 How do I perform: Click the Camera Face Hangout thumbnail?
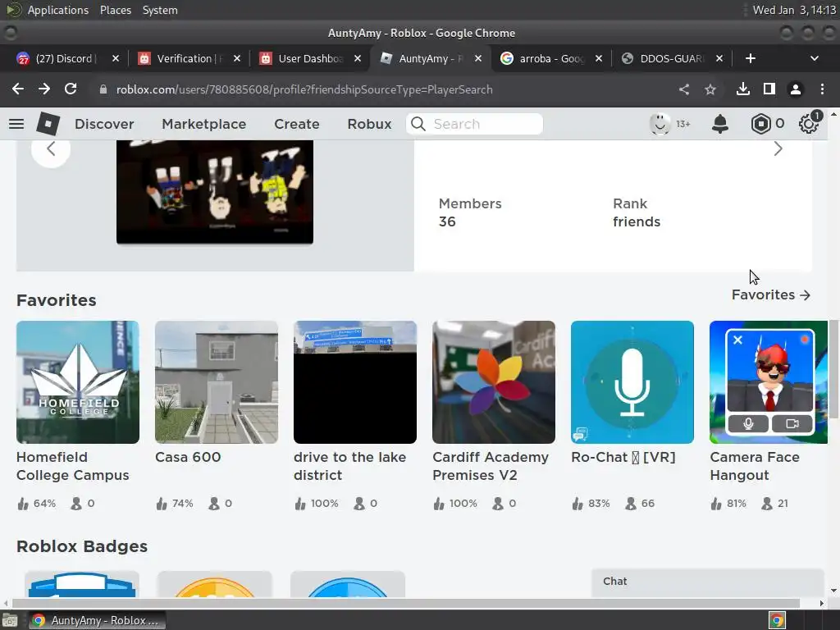tap(768, 382)
